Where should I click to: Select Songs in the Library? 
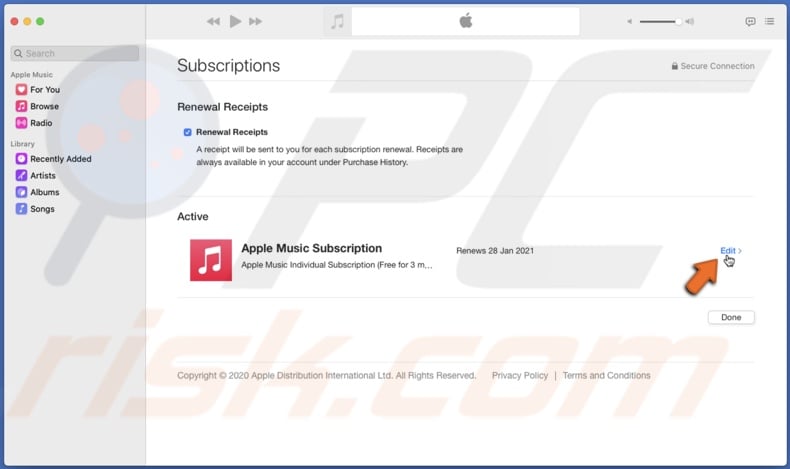click(42, 209)
